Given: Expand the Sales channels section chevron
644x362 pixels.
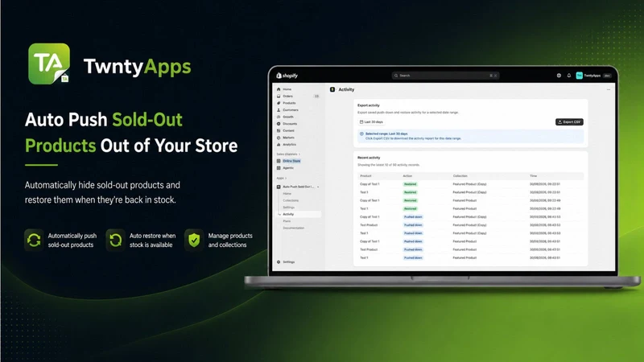Looking at the screenshot, I should [299, 154].
